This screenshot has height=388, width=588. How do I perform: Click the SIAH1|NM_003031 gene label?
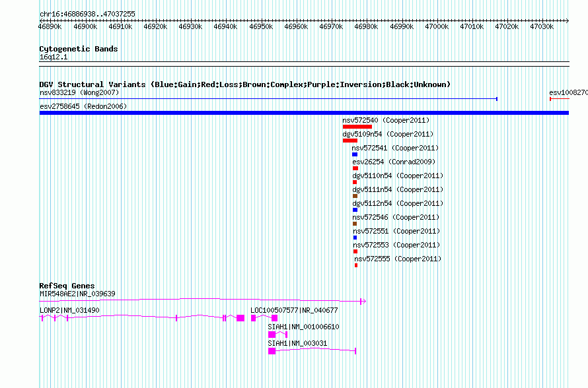point(297,343)
